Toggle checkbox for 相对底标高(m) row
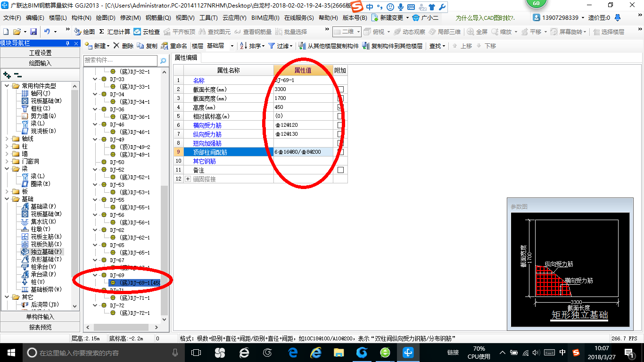The image size is (644, 362). (x=340, y=116)
